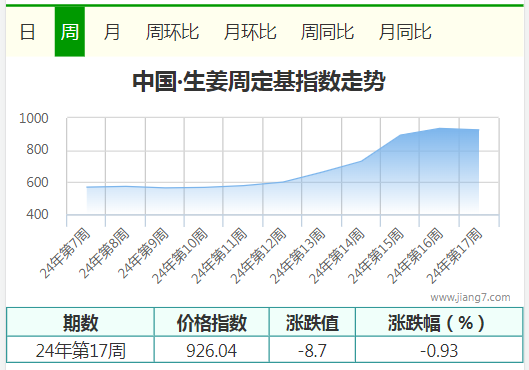Image resolution: width=529 pixels, height=370 pixels.
Task: Click the 1000 y-axis value
Action: coord(34,119)
